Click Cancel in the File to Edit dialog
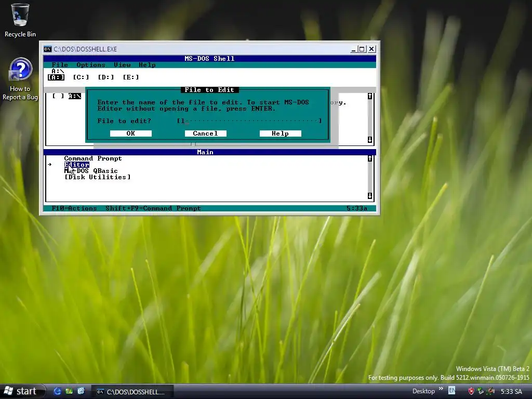Image resolution: width=532 pixels, height=399 pixels. pyautogui.click(x=205, y=134)
